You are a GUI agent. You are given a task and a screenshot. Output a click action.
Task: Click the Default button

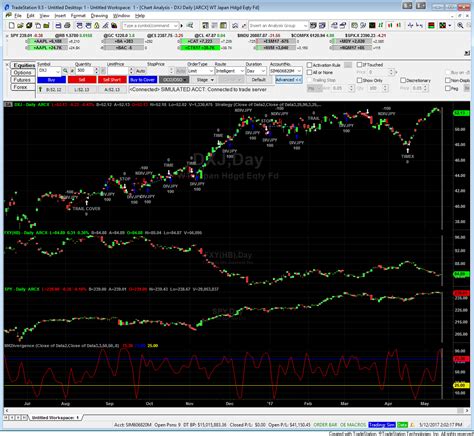point(258,80)
